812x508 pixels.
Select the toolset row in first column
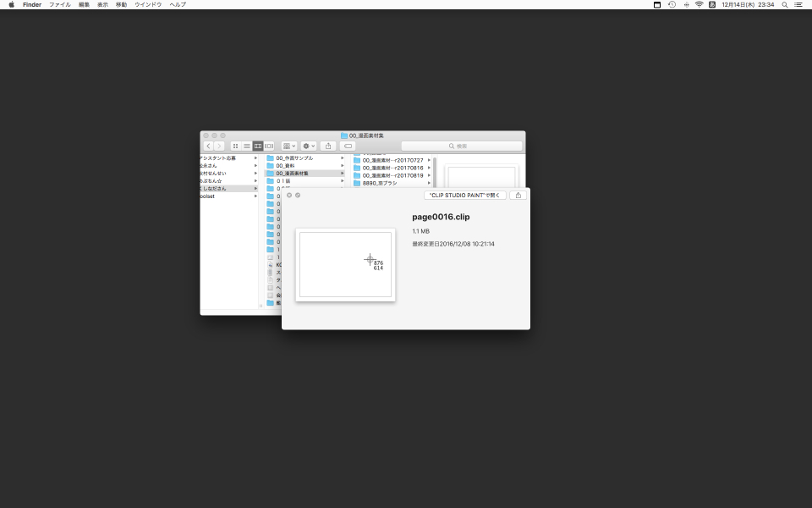coord(229,196)
